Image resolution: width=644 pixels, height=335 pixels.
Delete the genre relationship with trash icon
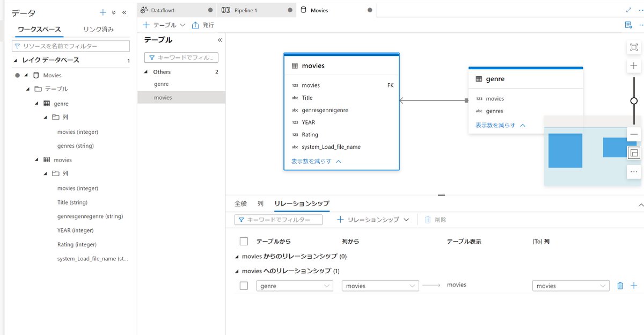pyautogui.click(x=620, y=286)
